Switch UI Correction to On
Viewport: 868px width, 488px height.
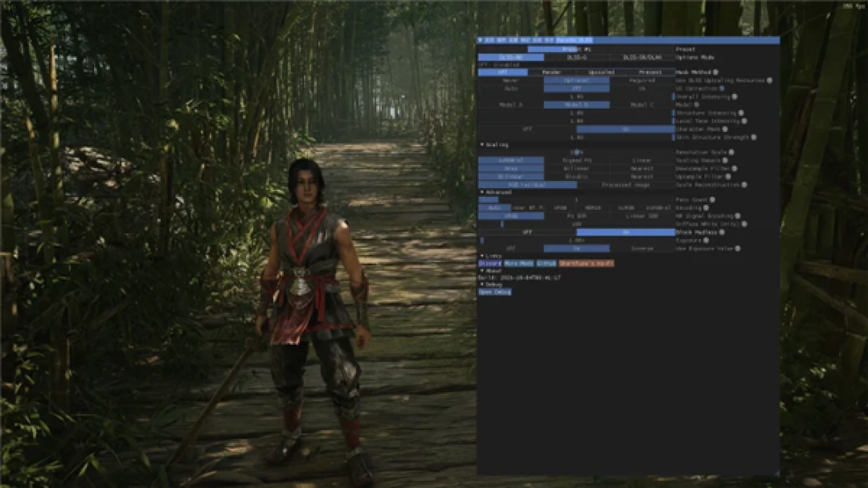pos(642,88)
